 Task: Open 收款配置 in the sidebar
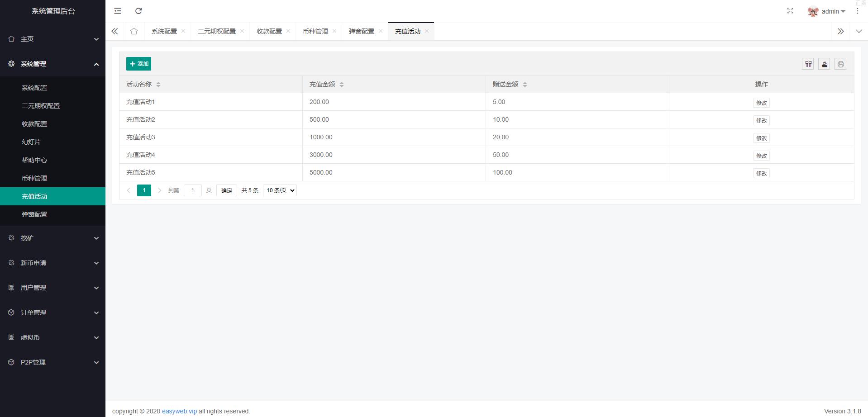[x=34, y=124]
